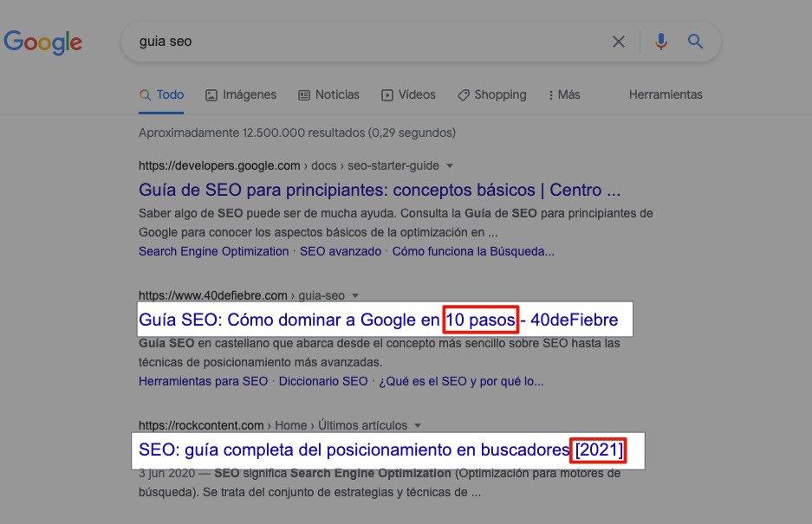The height and width of the screenshot is (524, 812).
Task: Open dropdown arrow next to 40defiebre.com URL
Action: tap(355, 295)
